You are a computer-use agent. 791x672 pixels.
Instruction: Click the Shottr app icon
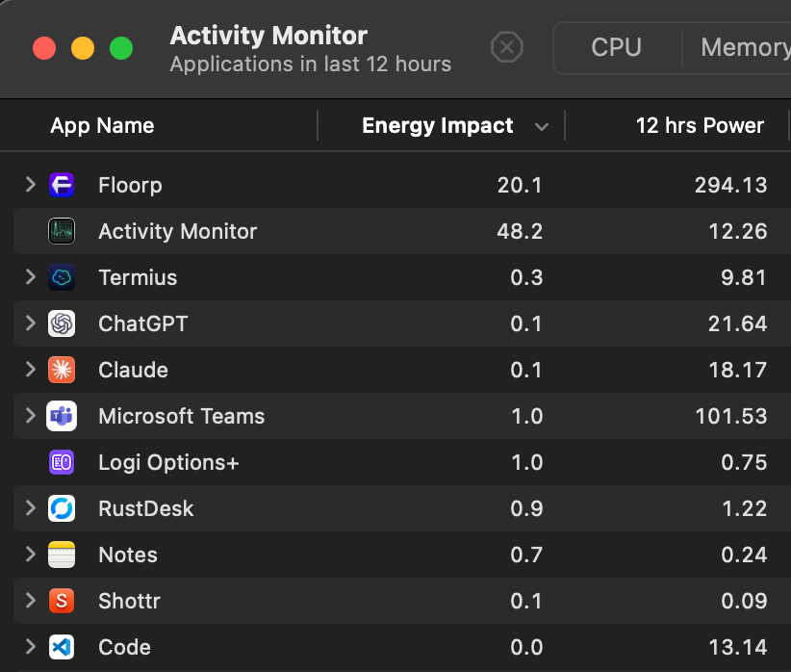pyautogui.click(x=62, y=601)
